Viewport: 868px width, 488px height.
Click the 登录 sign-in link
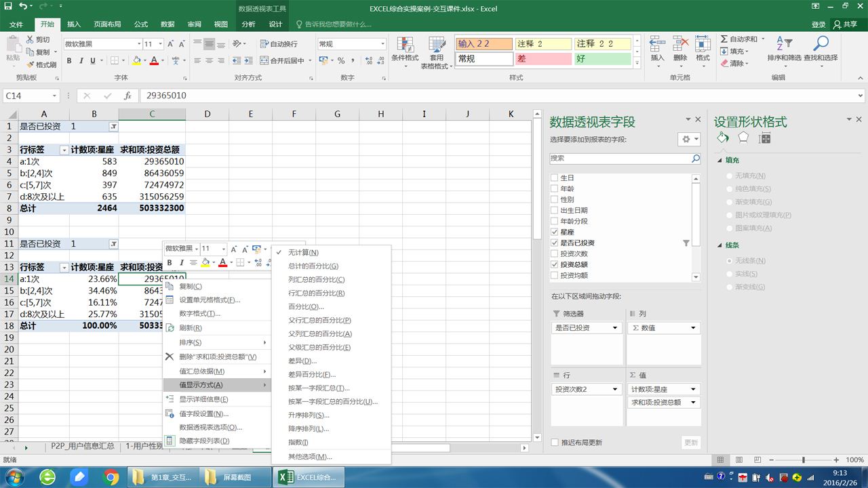818,24
